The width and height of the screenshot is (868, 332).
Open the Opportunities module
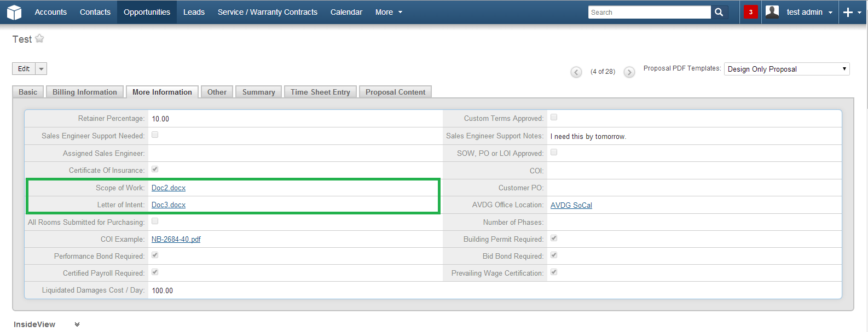pyautogui.click(x=147, y=12)
